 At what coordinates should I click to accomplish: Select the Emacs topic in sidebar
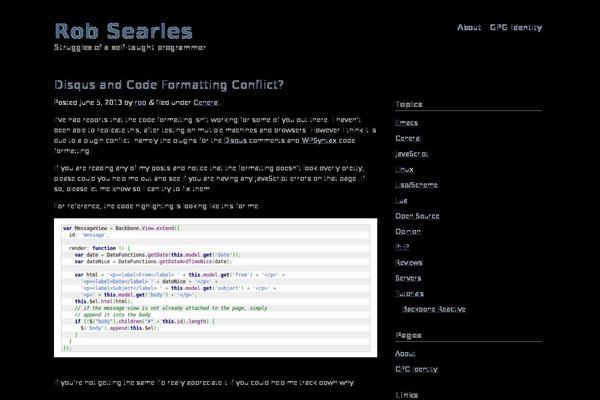[x=406, y=123]
